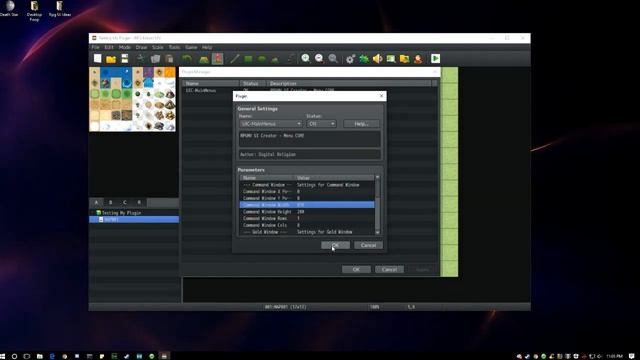This screenshot has height=360, width=640.
Task: Click the Zoom Out magnifier icon
Action: click(x=319, y=59)
